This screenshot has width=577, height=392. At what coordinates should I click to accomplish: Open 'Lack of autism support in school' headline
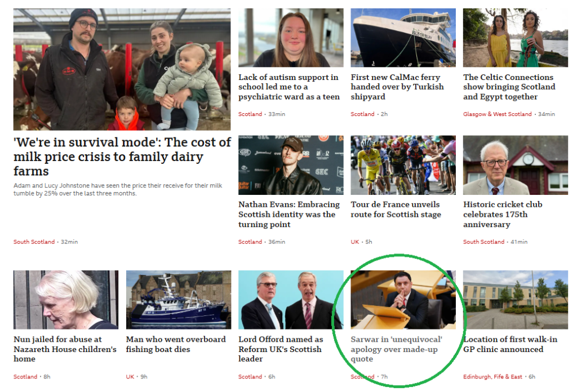[x=289, y=87]
